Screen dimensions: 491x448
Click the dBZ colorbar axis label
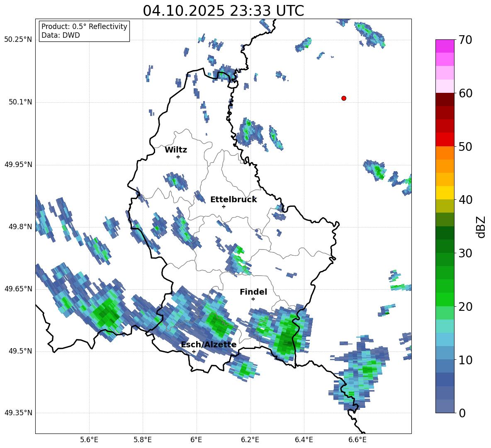(481, 227)
